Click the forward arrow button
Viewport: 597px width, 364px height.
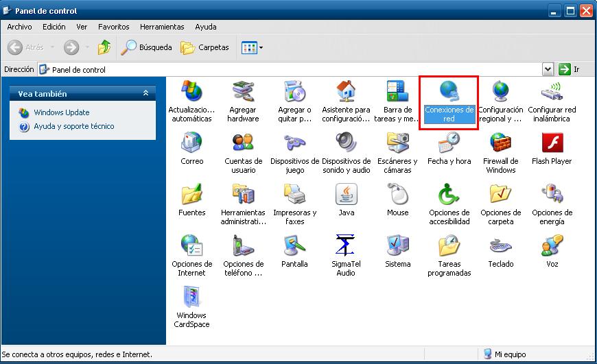(x=71, y=47)
